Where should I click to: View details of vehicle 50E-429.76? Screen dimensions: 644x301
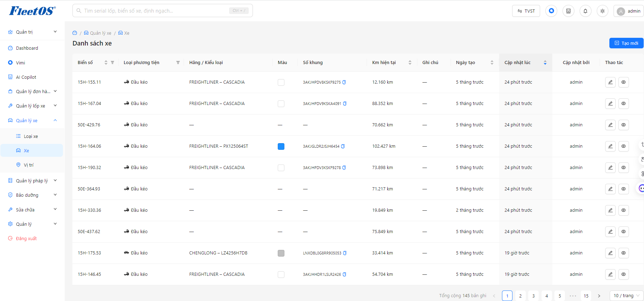coord(624,125)
